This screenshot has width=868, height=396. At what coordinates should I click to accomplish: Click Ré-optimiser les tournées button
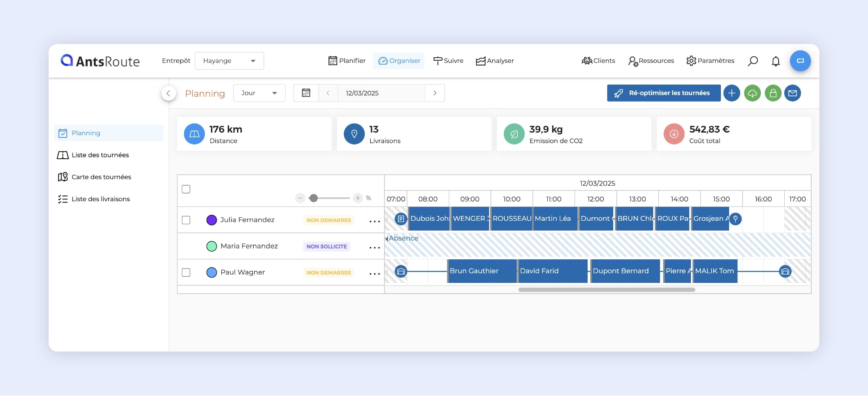pos(664,93)
